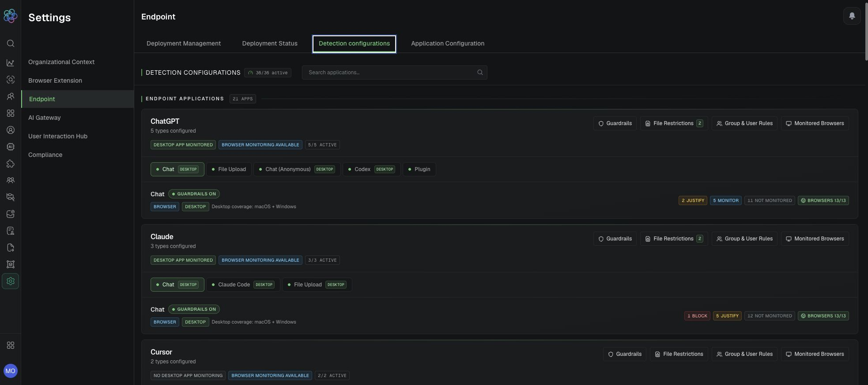Focus the Search applications field
The image size is (868, 385).
(x=394, y=72)
